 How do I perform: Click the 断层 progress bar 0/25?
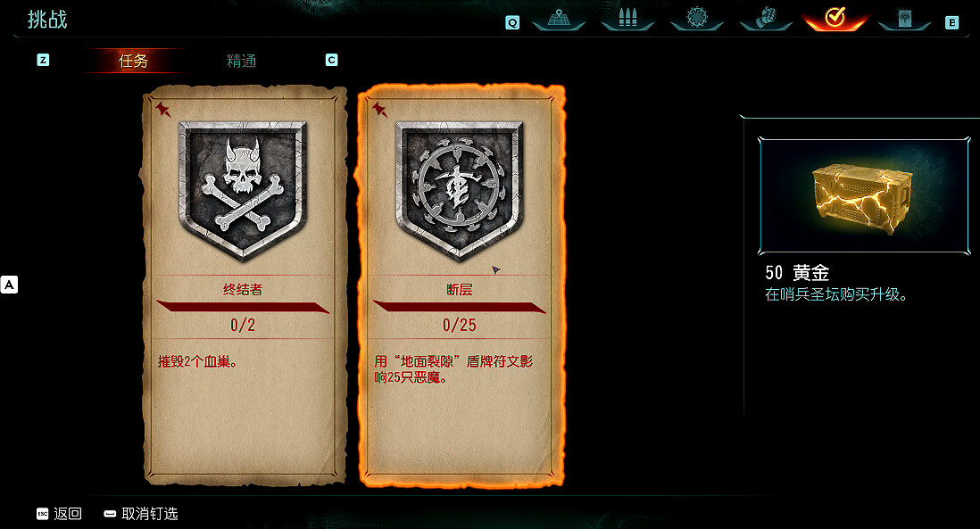point(460,307)
